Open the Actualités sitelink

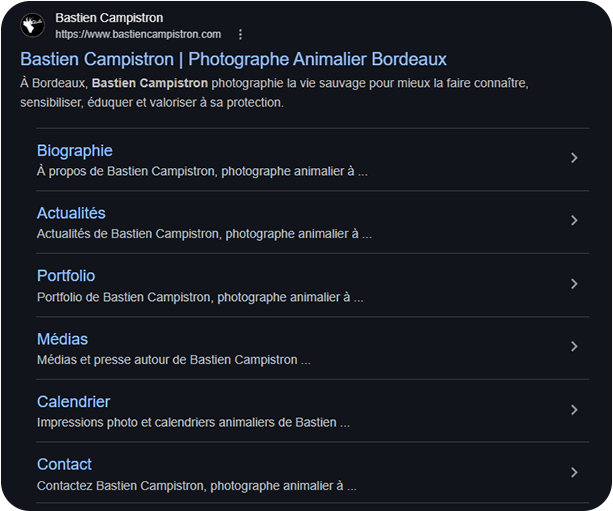(x=71, y=213)
